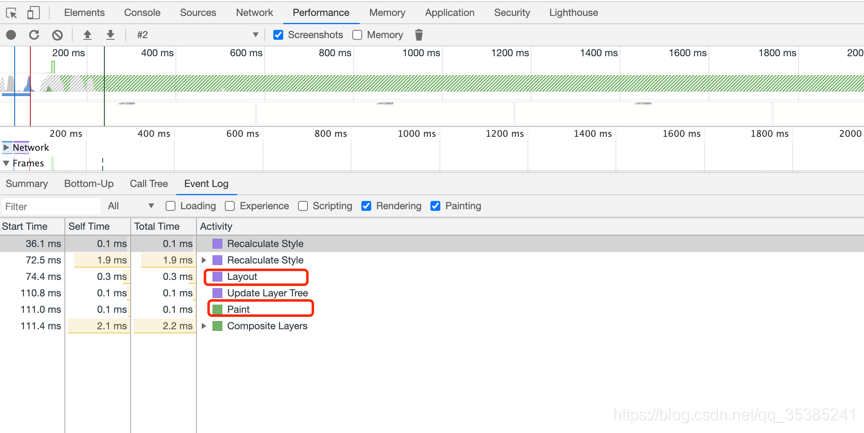Click the 800 ms mark in overview timeline

(334, 53)
